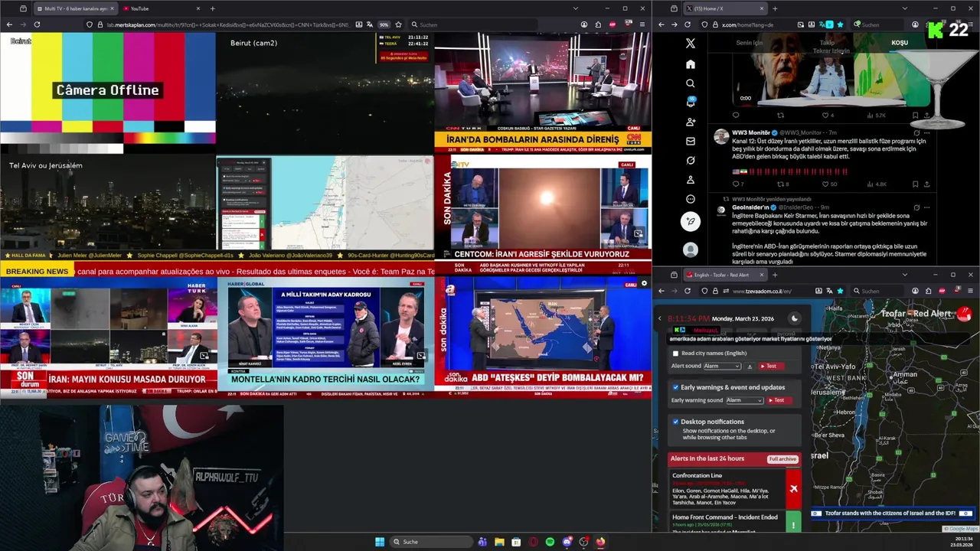Open Spotify from taskbar
The image size is (980, 551).
pyautogui.click(x=550, y=542)
